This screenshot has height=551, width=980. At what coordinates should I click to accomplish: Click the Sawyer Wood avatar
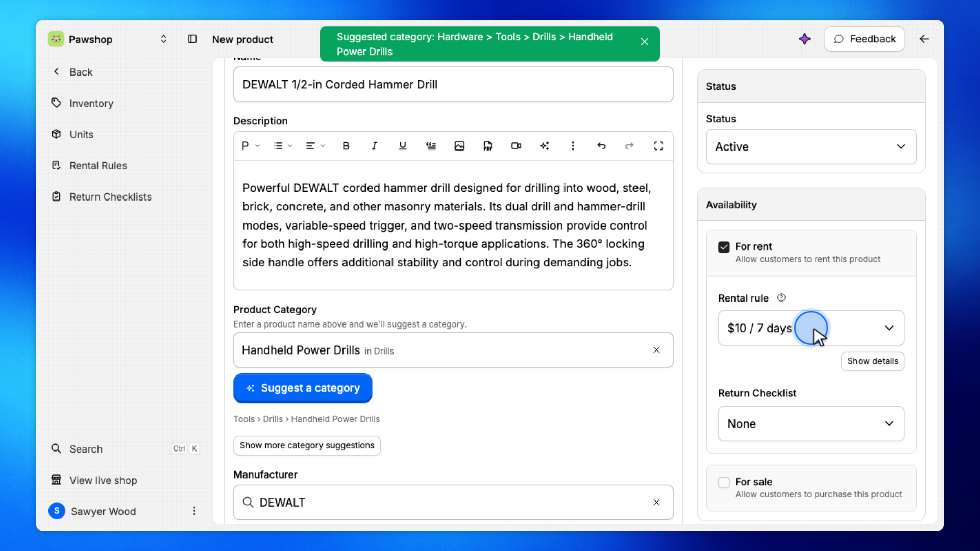57,511
